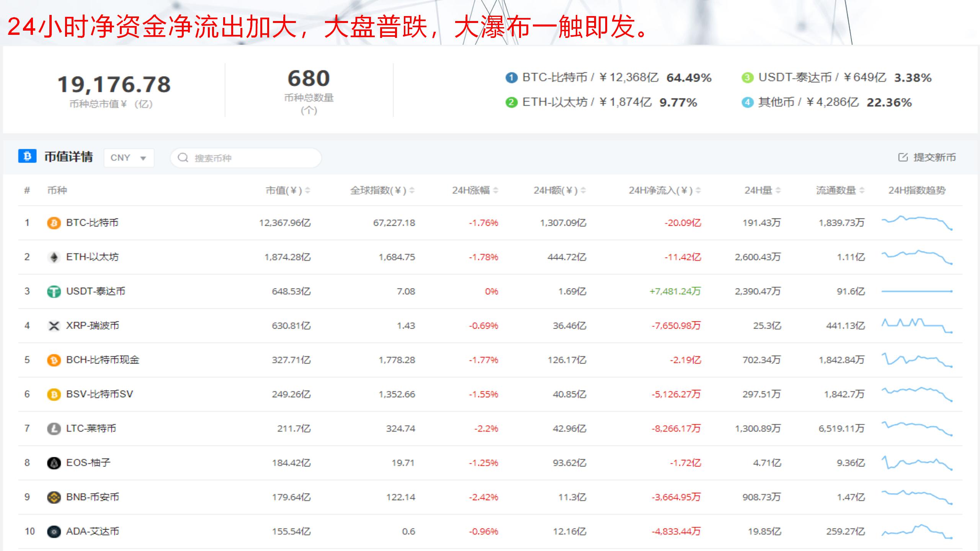Click the 搜索币种 search field
The image size is (980, 551).
[x=246, y=158]
